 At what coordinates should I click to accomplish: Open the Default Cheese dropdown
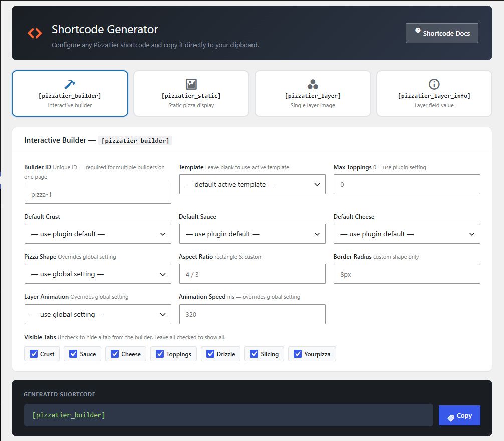[407, 234]
